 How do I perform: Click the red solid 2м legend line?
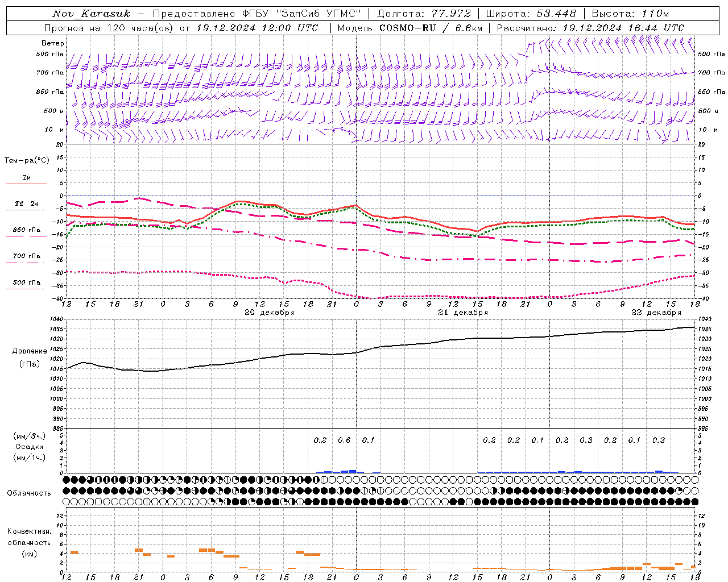26,184
